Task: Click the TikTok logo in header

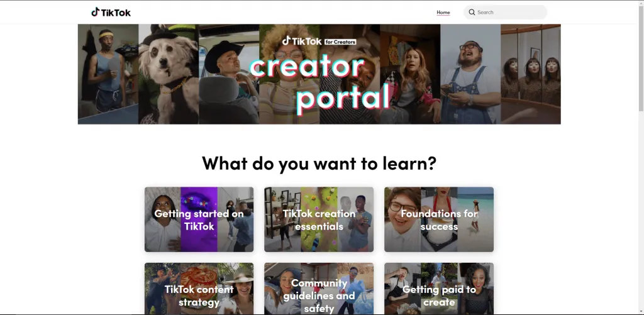Action: coord(111,13)
